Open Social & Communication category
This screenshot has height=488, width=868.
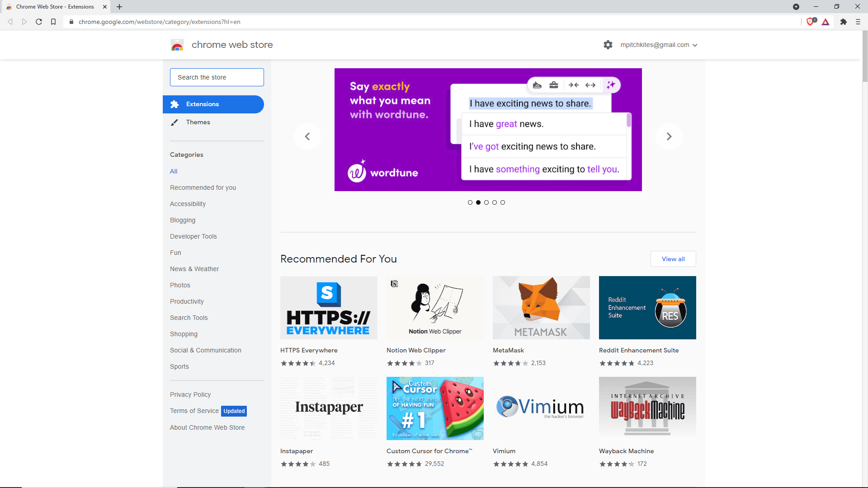206,350
